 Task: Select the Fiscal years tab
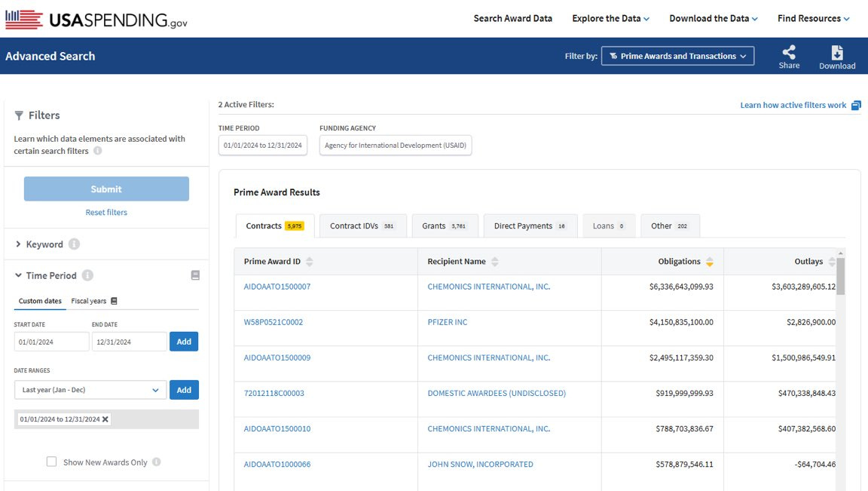point(89,301)
